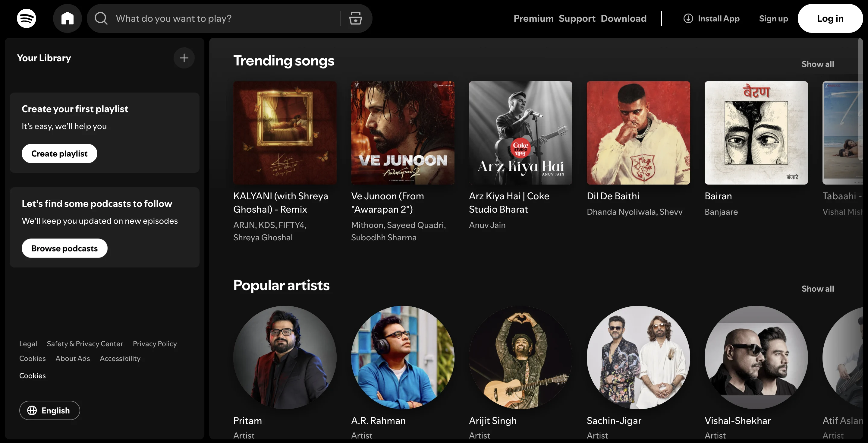
Task: Open KALYANI Remix album cover
Action: [285, 133]
